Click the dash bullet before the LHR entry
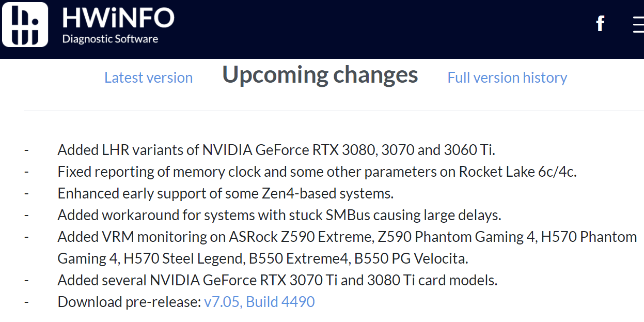644x322 pixels. tap(26, 150)
